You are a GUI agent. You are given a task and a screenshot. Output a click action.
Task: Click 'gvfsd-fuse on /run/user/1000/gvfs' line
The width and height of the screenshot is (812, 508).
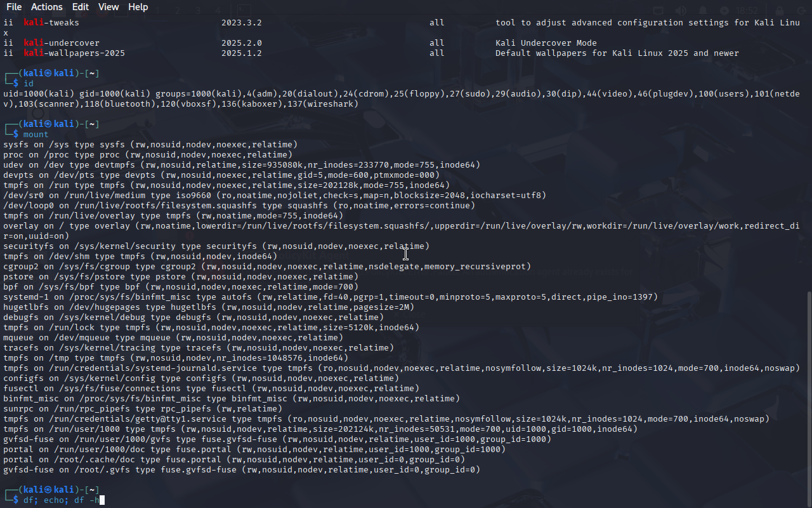click(277, 439)
